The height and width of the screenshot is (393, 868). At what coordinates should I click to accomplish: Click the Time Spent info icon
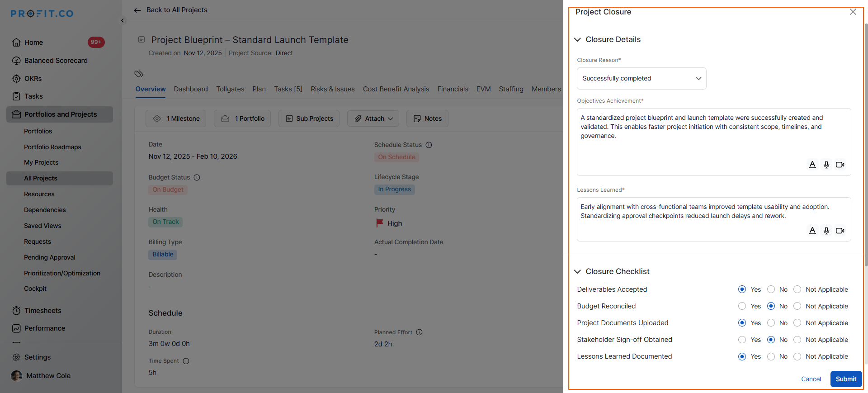pos(186,361)
